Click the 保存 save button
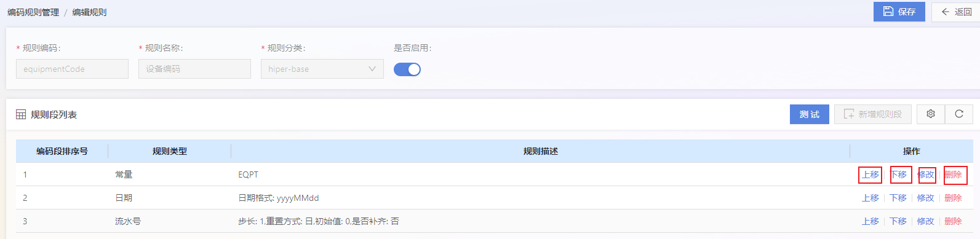This screenshot has height=239, width=980. click(x=899, y=12)
